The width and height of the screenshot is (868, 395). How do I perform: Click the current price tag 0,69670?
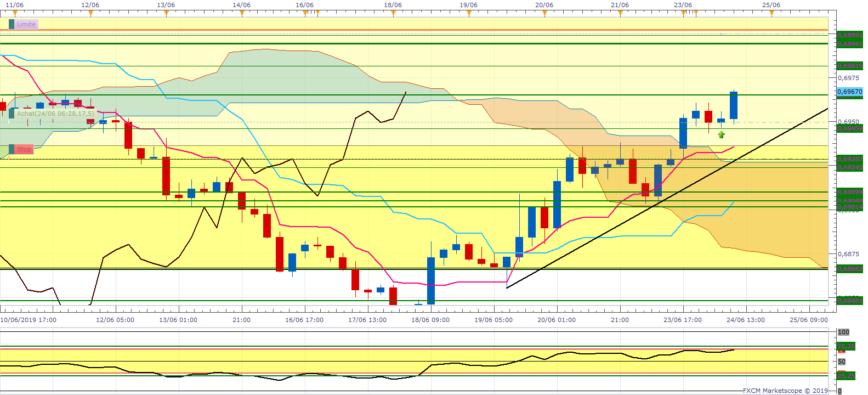click(x=850, y=92)
